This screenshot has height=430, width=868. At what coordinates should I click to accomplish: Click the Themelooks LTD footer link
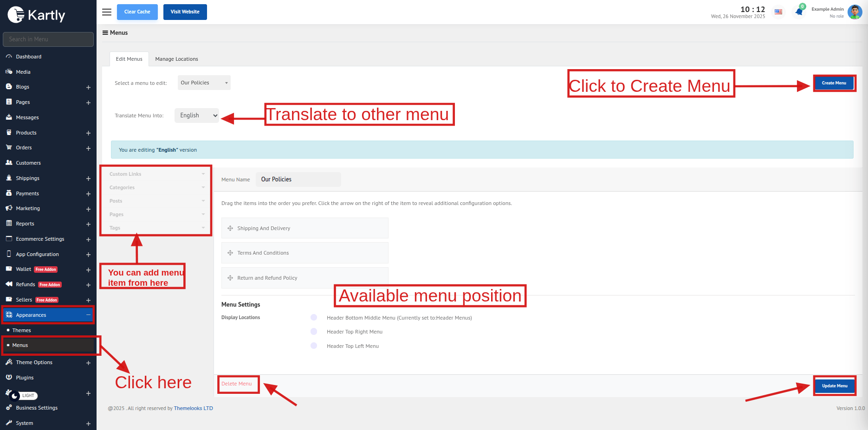(193, 408)
